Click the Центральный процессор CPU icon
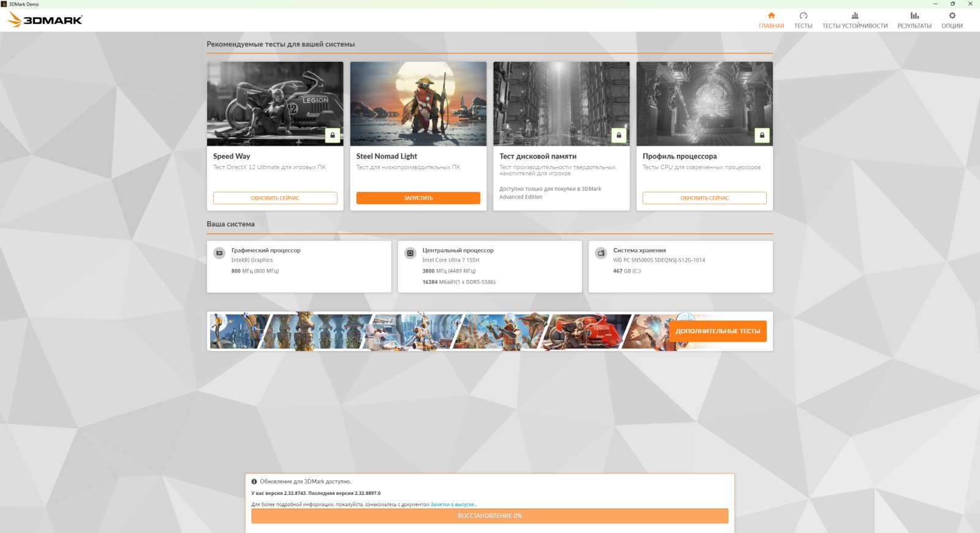The height and width of the screenshot is (533, 980). click(x=410, y=253)
